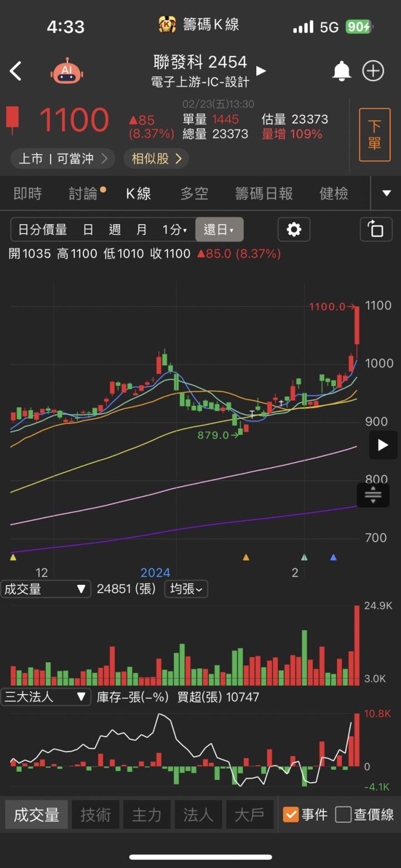Tap the 1100 current price
Viewport: 401px width, 868px height.
(x=74, y=120)
